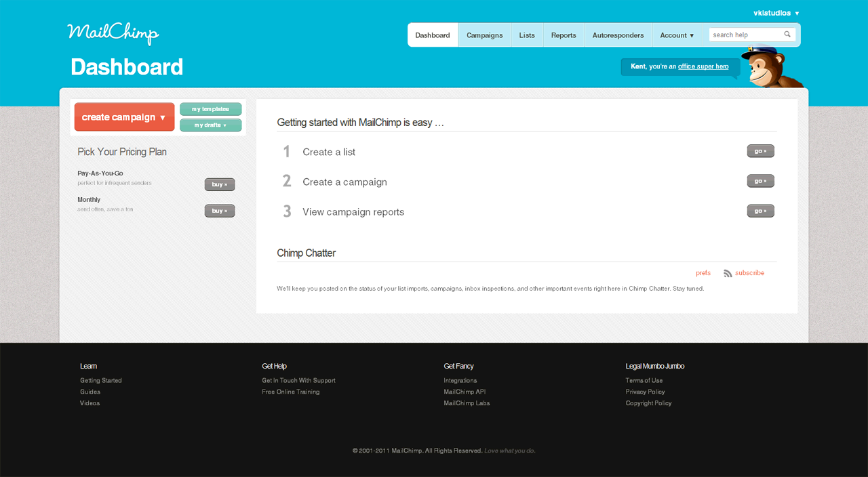Open the Guides footer link
868x477 pixels.
click(90, 392)
